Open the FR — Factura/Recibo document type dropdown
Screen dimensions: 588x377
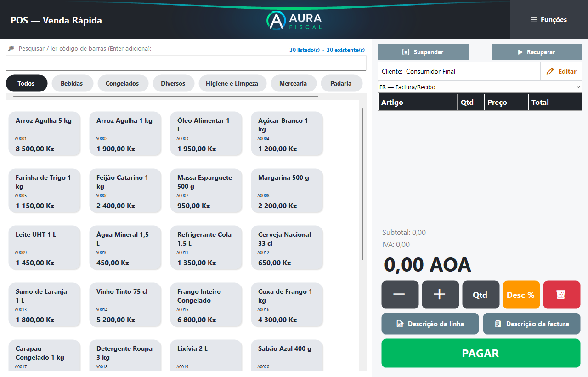click(480, 87)
